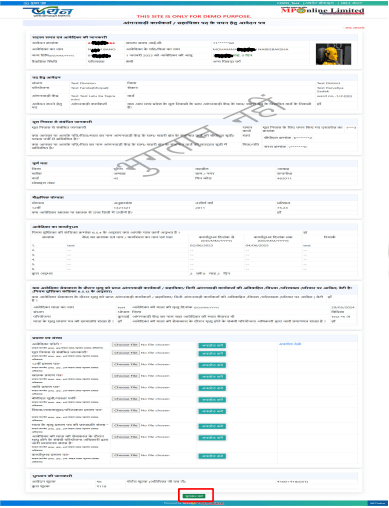Upload button for work experience certificate row

point(212,456)
